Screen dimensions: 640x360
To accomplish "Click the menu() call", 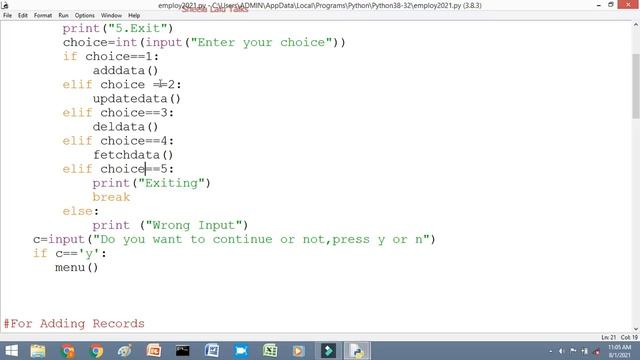I will click(x=77, y=268).
